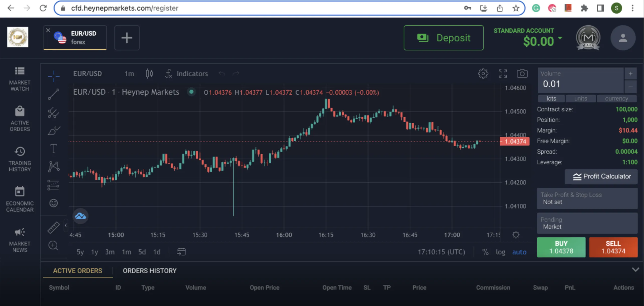Set chart range to 3m
The width and height of the screenshot is (644, 306).
click(110, 252)
